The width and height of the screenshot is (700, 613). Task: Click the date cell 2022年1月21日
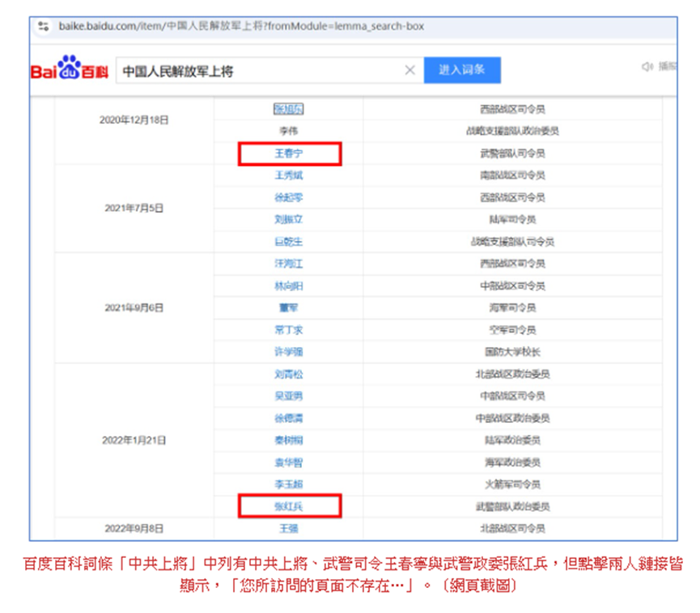134,441
